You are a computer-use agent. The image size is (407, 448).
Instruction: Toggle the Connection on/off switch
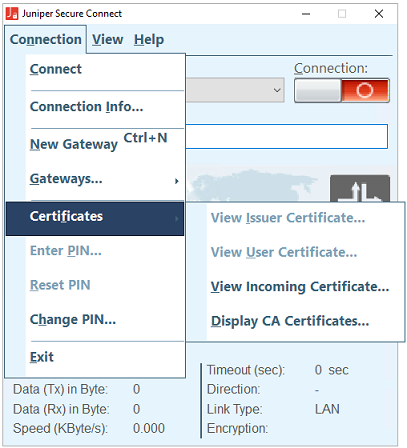[x=342, y=90]
